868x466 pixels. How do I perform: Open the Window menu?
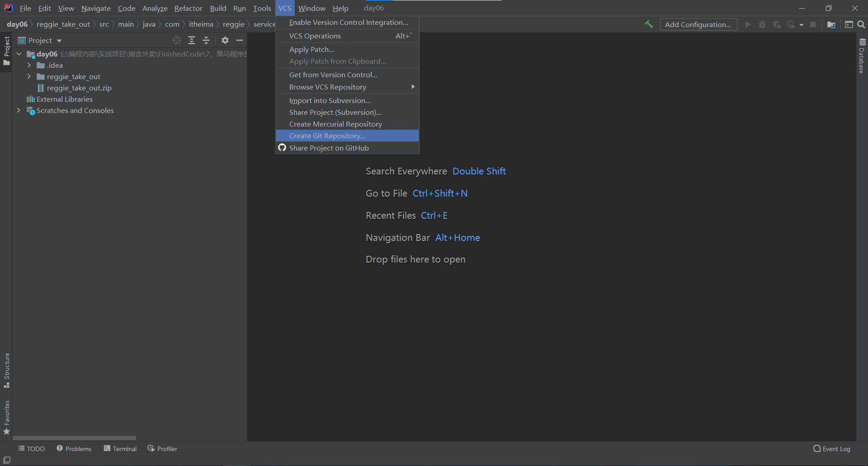point(312,8)
